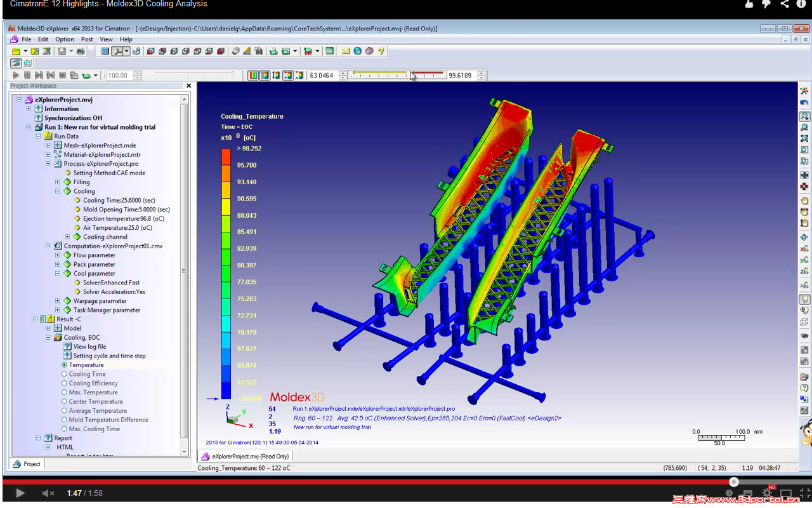Expand the Cooling channel node
The image size is (812, 508).
point(67,237)
